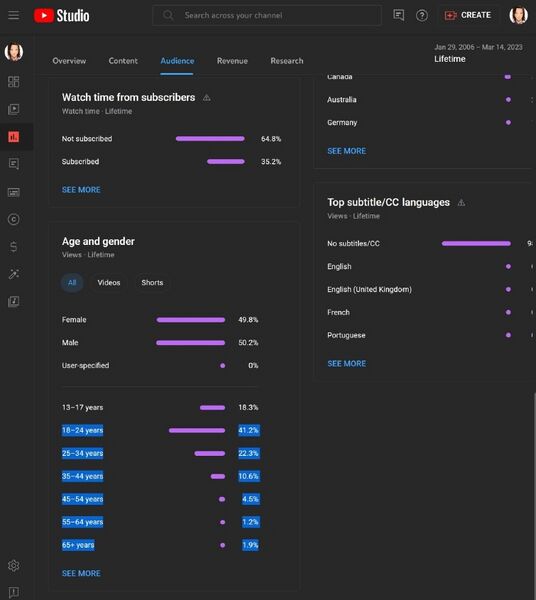The width and height of the screenshot is (536, 600).
Task: Switch to the Research tab
Action: pos(287,61)
